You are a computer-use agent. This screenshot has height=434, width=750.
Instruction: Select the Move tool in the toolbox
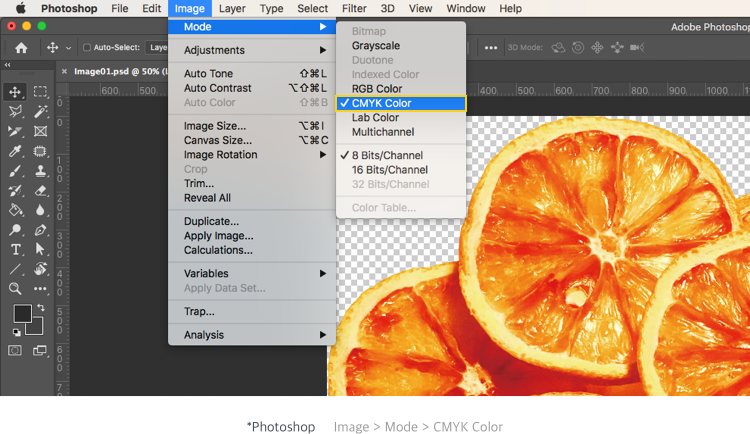pos(15,91)
